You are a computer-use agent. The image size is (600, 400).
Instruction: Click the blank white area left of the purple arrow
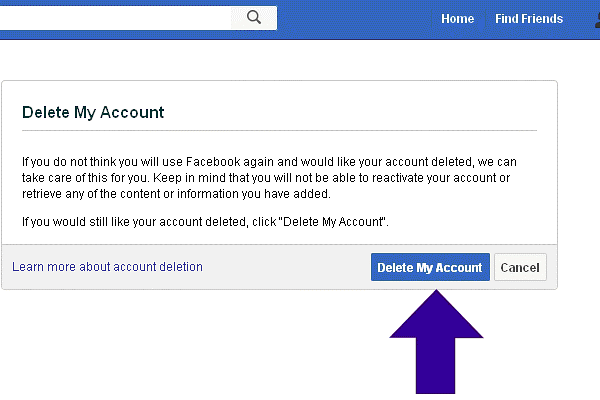coord(200,345)
